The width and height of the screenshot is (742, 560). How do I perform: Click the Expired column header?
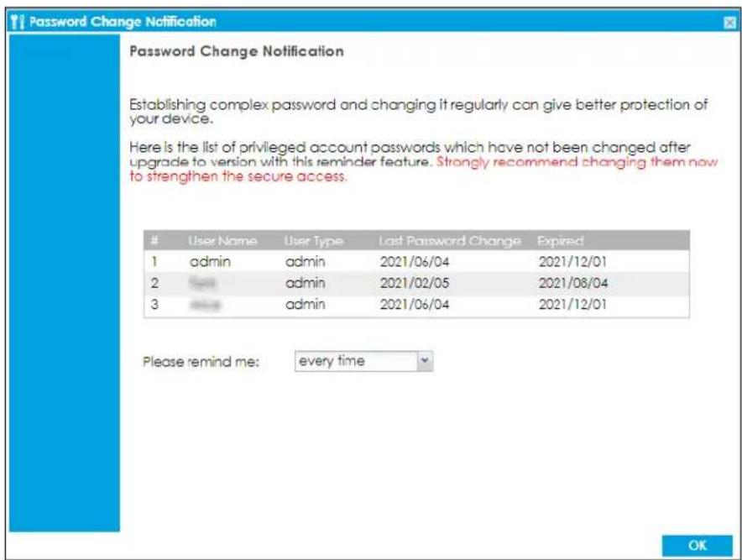pos(561,241)
